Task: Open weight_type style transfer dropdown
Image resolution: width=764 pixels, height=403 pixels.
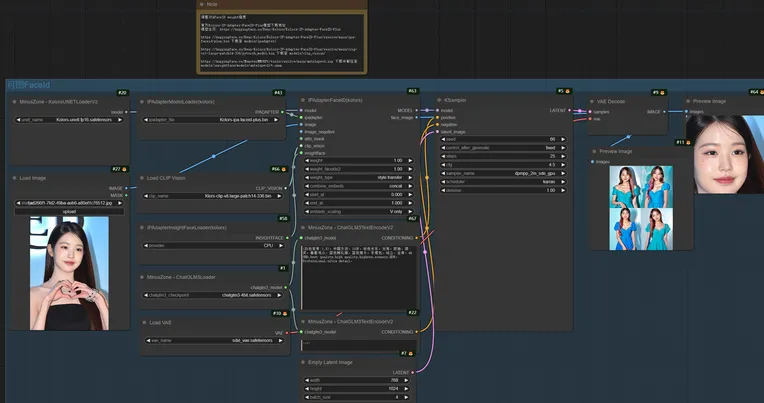Action: pos(358,177)
